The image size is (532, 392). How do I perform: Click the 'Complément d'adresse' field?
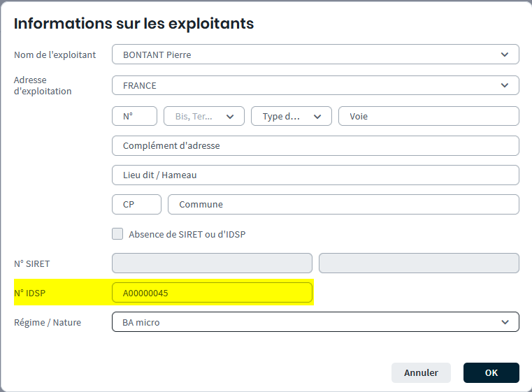(315, 146)
